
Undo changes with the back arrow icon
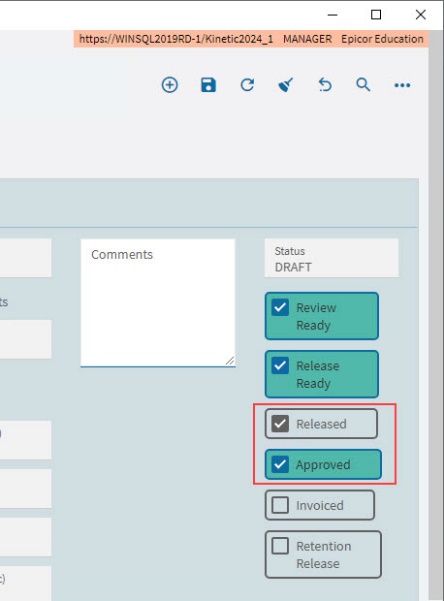pyautogui.click(x=325, y=85)
